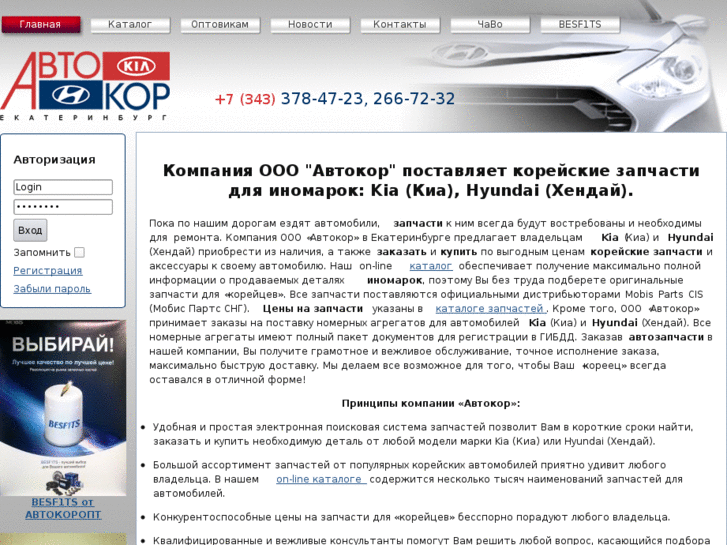Toggle the Запомнить checkbox
This screenshot has height=545, width=727.
80,252
